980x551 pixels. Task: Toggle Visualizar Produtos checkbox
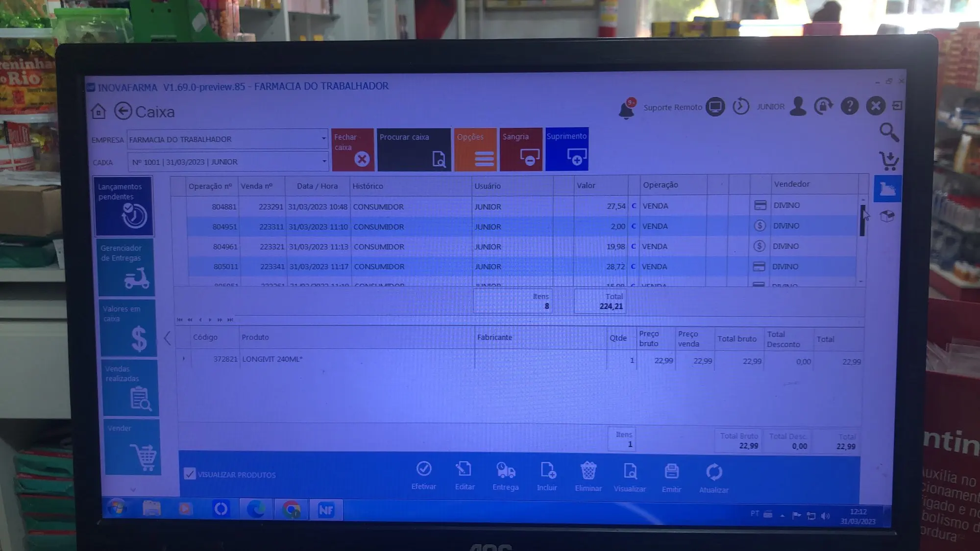(x=190, y=474)
